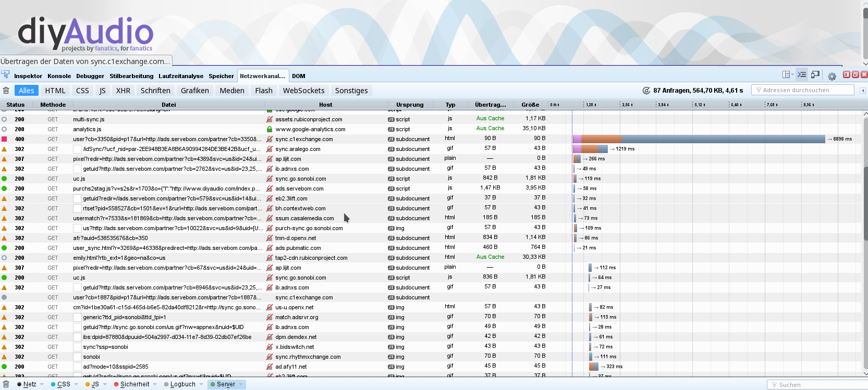
Task: Toggle the Grafiken request filter
Action: [195, 91]
